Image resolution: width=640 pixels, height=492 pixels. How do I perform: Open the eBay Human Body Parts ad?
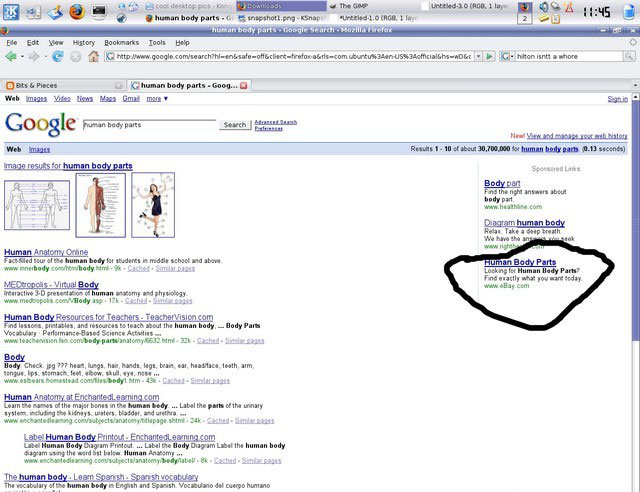520,262
